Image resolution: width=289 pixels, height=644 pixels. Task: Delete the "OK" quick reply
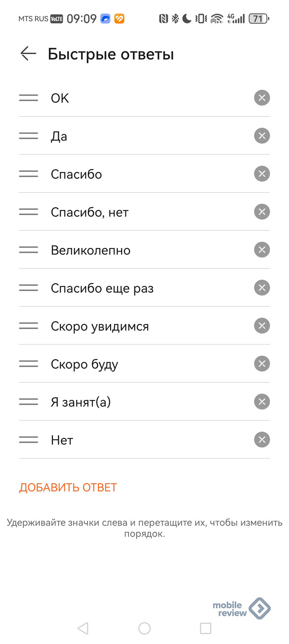pyautogui.click(x=262, y=98)
